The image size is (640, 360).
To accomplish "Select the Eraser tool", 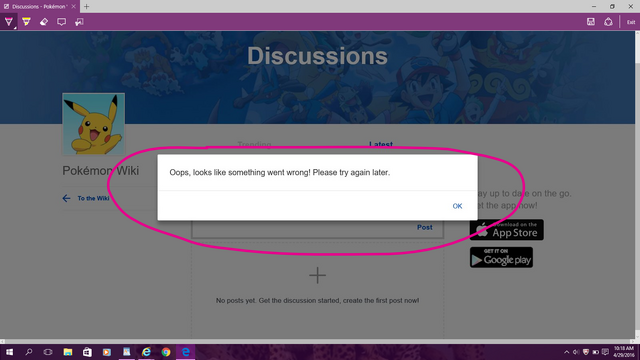I will coord(44,22).
